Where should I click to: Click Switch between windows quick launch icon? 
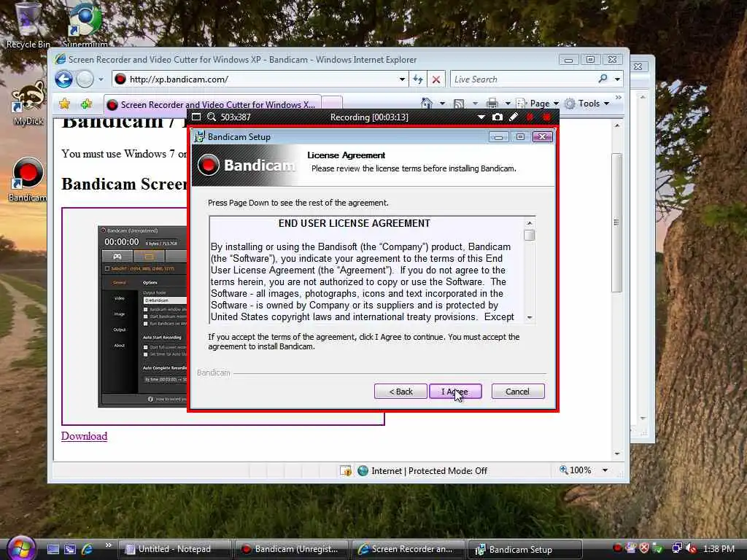pos(71,550)
